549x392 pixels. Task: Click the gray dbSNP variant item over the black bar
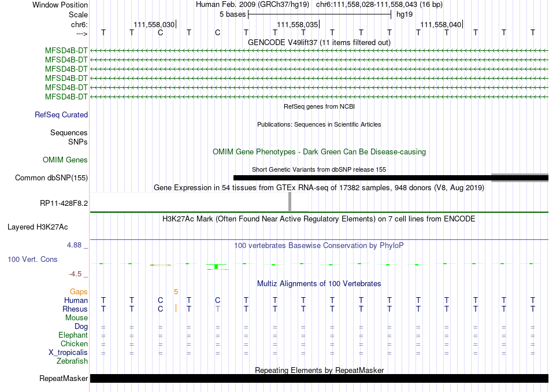tap(520, 177)
